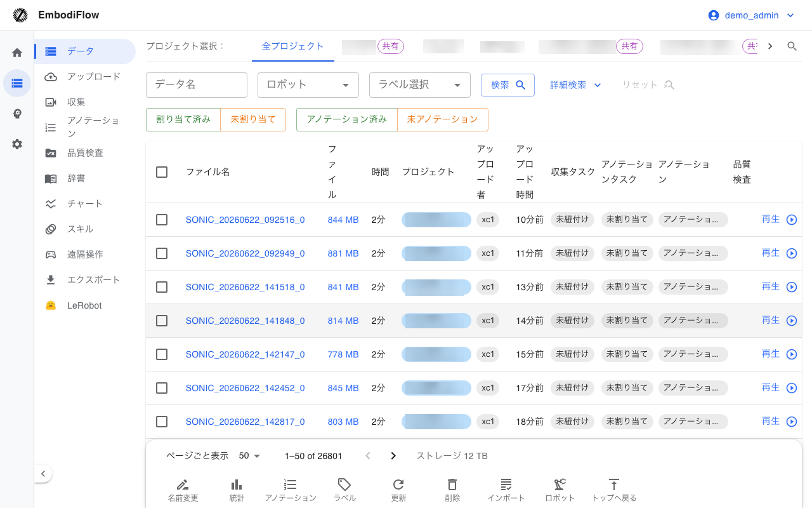Open the 統計 statistics tool
812x508 pixels.
coord(237,490)
